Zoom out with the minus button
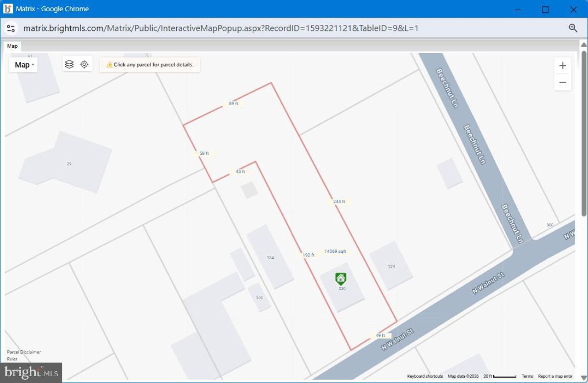588x383 pixels. [562, 82]
